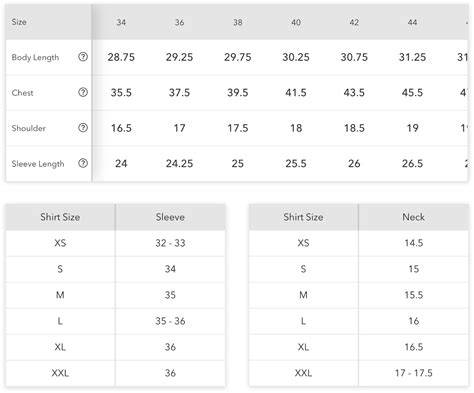Select the Sleeve Length value 24.25
The image size is (474, 393).
click(179, 163)
